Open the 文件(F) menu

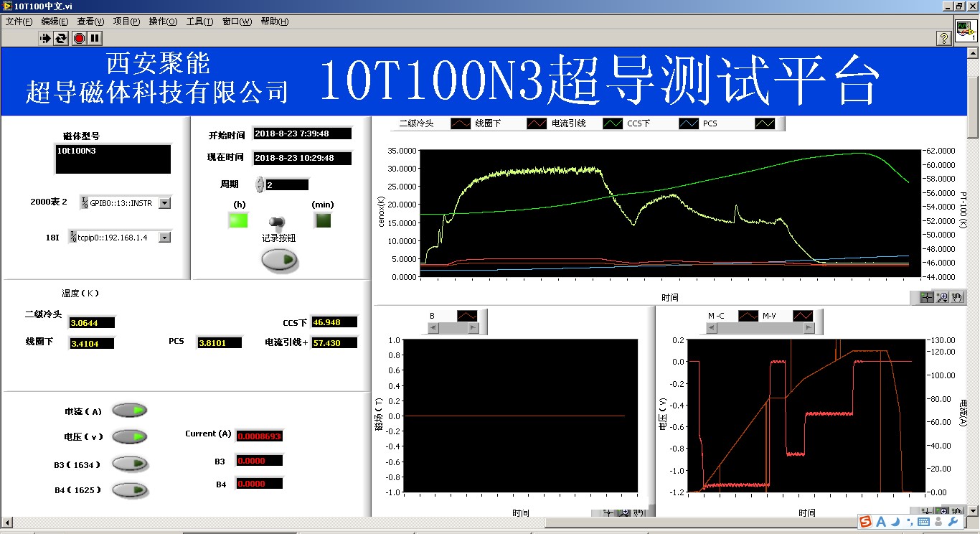point(19,22)
